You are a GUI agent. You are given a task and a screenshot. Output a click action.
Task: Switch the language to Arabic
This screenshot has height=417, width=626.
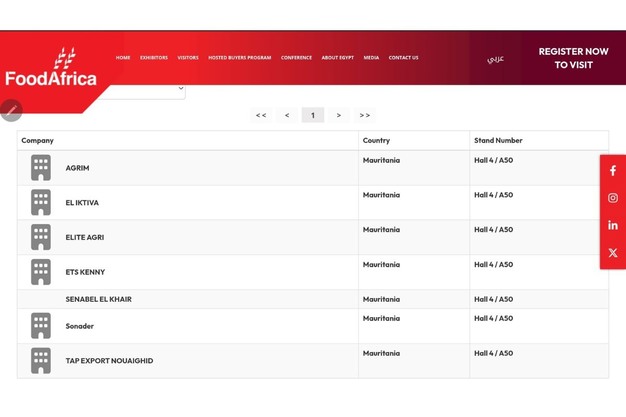pos(495,59)
